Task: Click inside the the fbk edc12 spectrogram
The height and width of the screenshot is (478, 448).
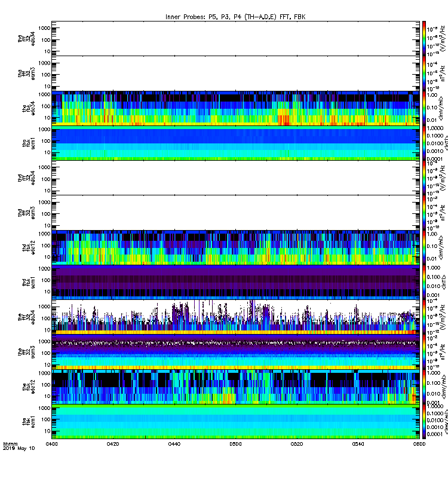Action: click(235, 387)
